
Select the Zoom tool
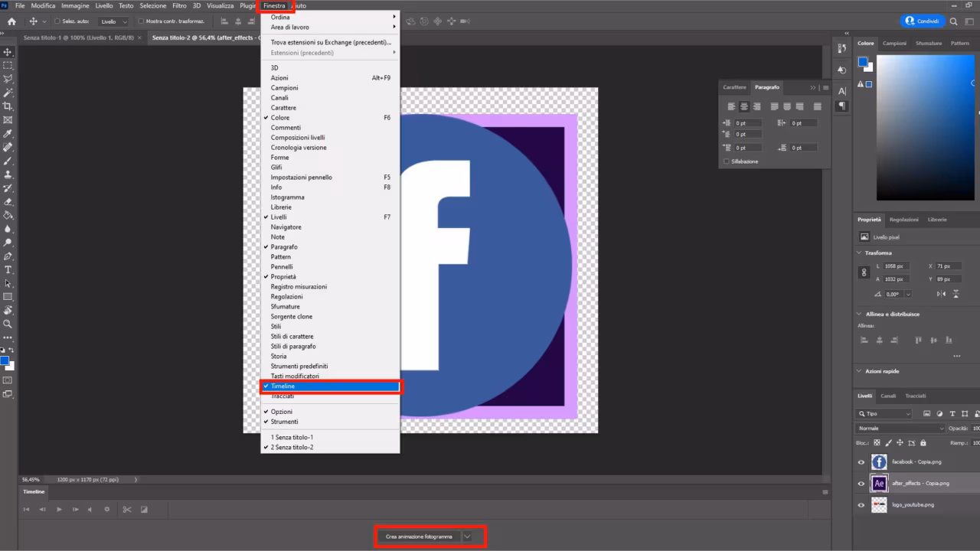[8, 324]
